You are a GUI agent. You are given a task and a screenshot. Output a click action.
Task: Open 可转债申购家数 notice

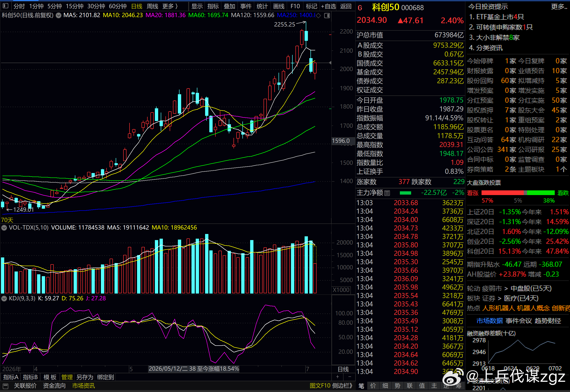click(x=501, y=27)
